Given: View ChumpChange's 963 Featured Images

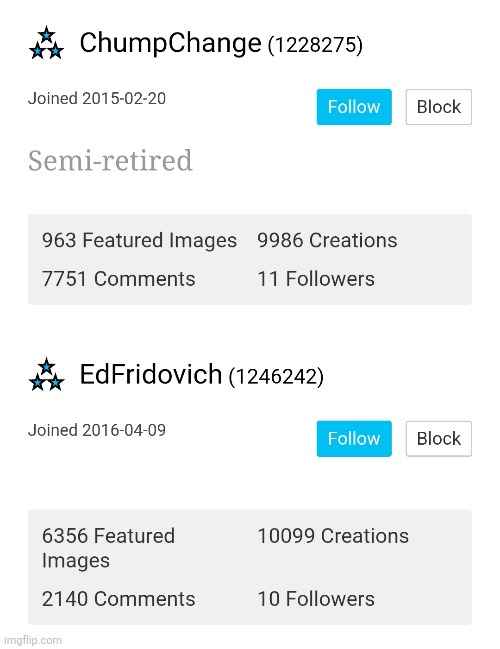Looking at the screenshot, I should (139, 240).
